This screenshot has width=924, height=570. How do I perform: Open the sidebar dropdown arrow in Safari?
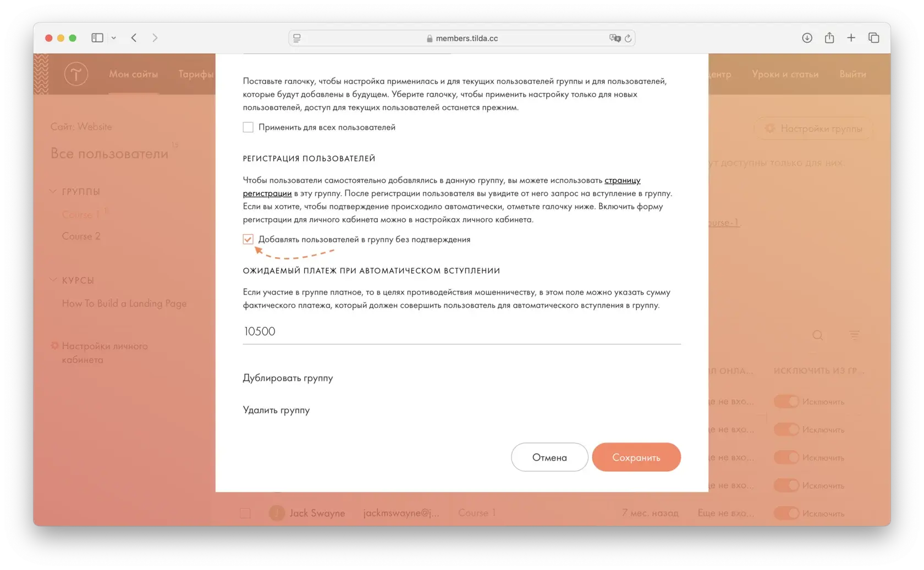tap(114, 38)
